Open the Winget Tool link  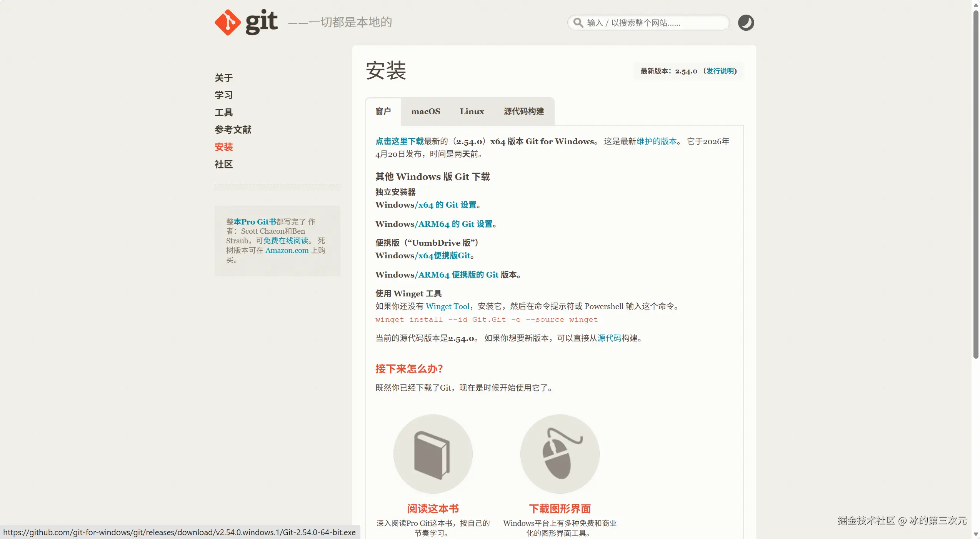[x=447, y=306]
